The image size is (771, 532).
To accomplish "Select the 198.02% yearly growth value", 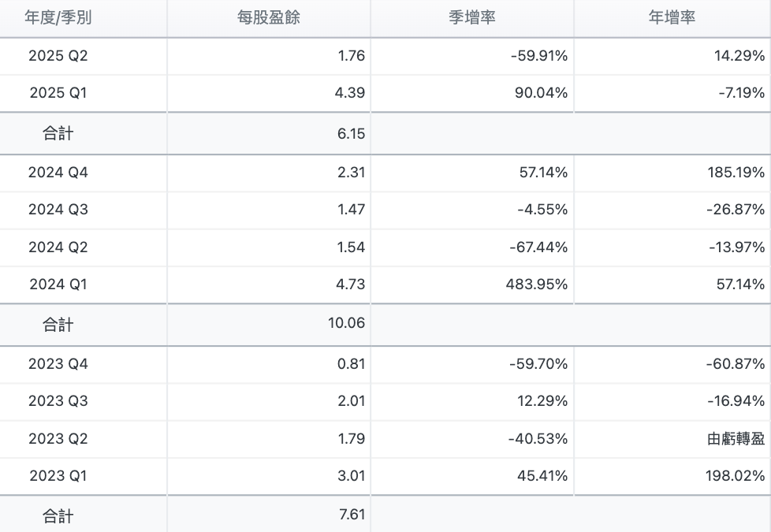I will [x=736, y=476].
